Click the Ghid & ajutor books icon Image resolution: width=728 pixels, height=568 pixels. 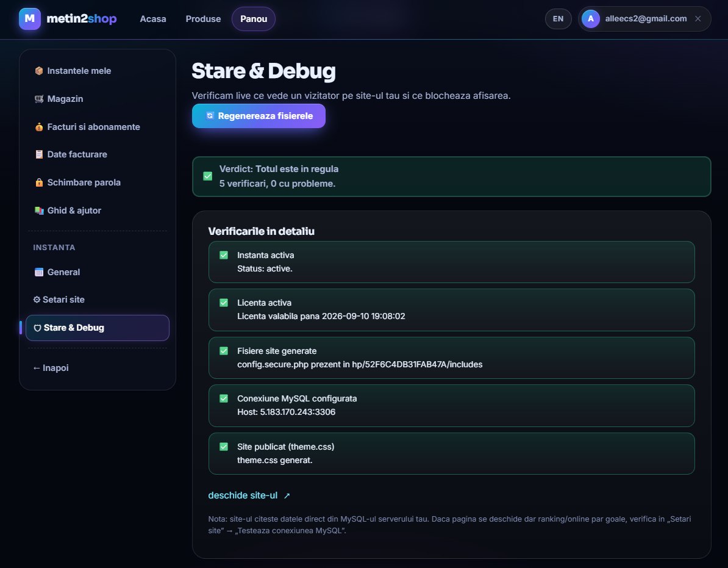[39, 210]
